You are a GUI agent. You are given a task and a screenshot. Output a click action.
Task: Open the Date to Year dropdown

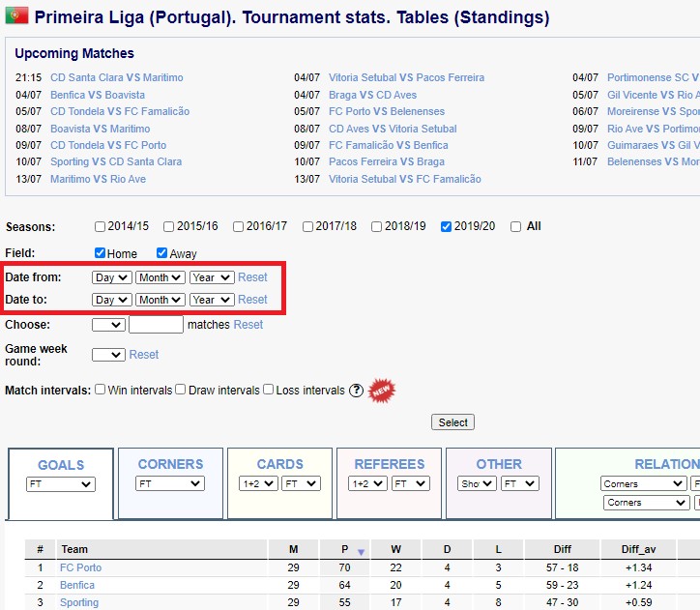212,300
